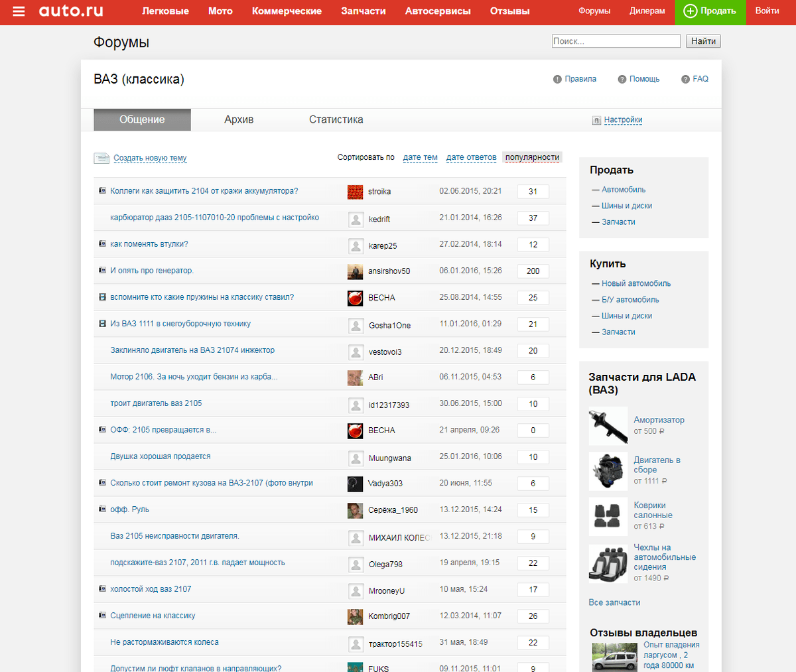Open 'Опыт владения ларгусом' review link
Viewport: 796px width, 672px height.
point(671,655)
